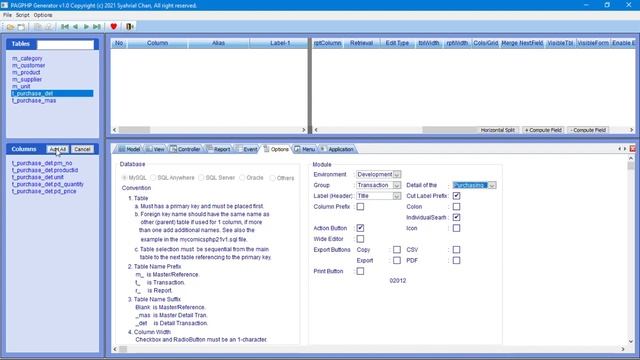640x360 pixels.
Task: Switch to the Report tab
Action: [x=218, y=149]
